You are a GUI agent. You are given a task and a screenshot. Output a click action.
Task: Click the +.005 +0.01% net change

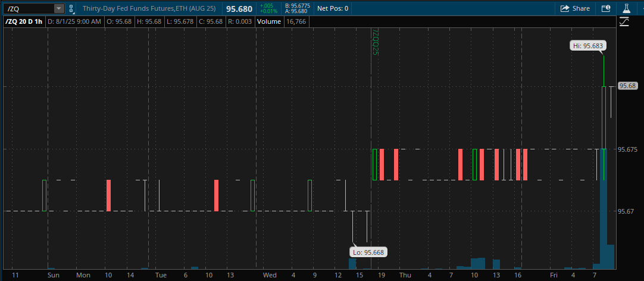click(268, 8)
